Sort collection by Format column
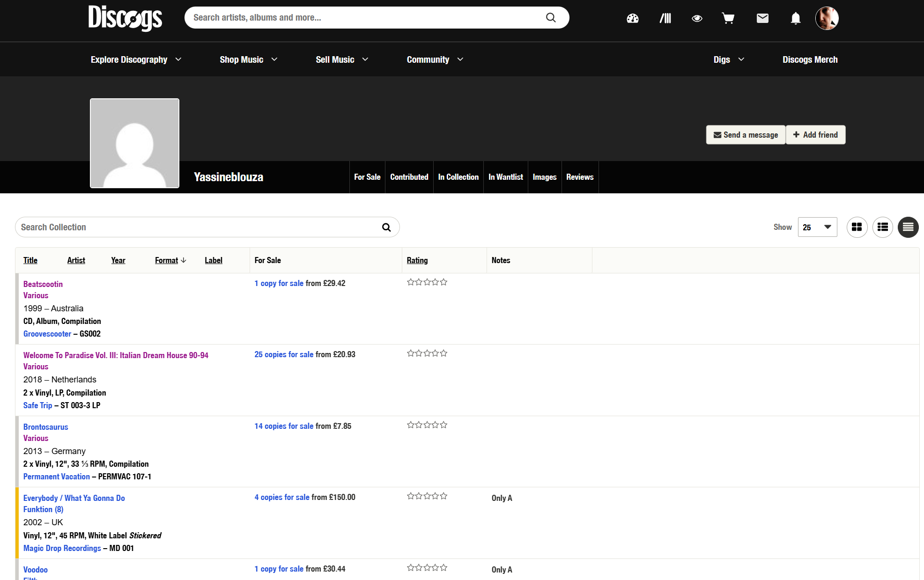924x580 pixels. tap(170, 260)
